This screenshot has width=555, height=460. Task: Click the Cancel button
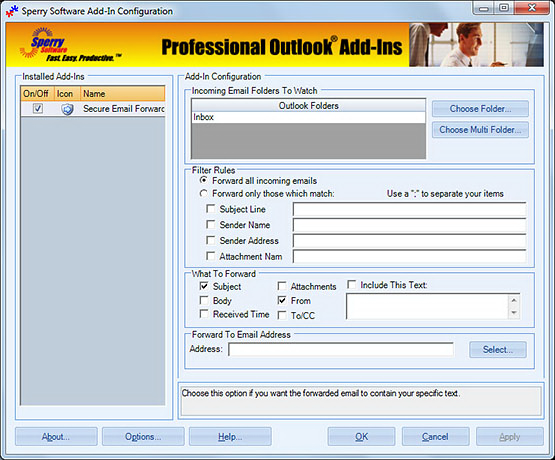click(435, 437)
